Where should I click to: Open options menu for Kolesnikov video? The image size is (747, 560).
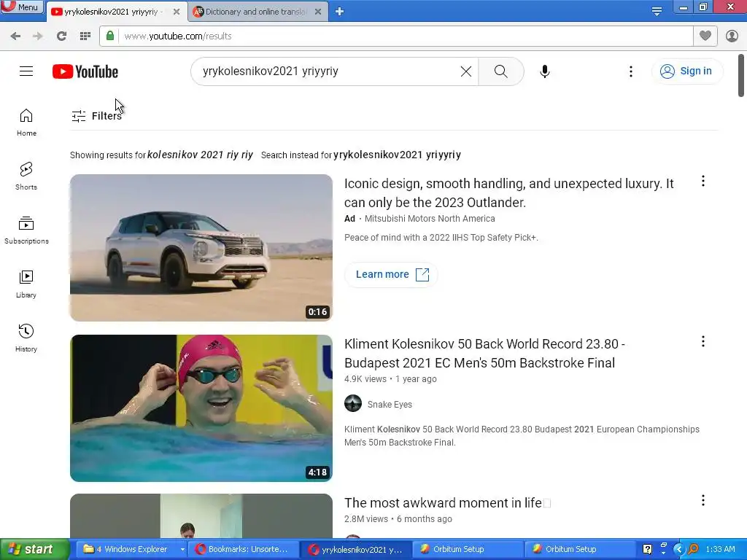(x=703, y=341)
